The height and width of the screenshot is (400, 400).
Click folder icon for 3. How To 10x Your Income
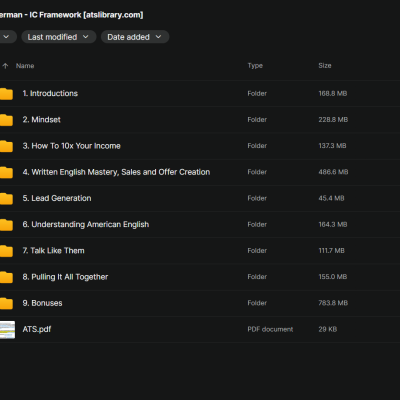click(6, 146)
